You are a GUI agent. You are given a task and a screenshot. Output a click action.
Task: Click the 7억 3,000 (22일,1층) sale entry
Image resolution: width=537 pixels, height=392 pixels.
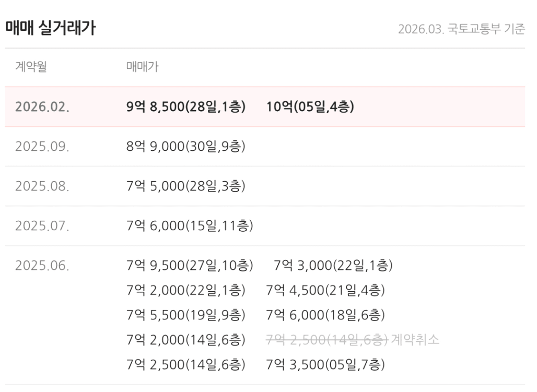[333, 266]
